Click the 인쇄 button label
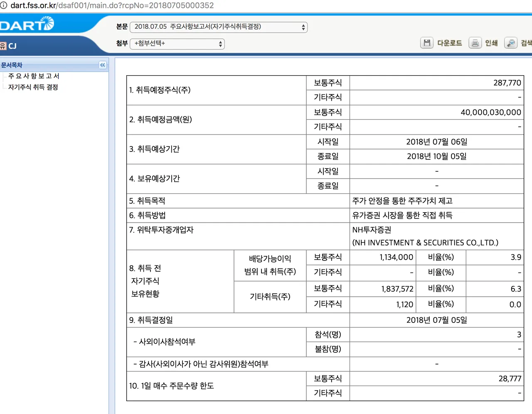Screen dimensions: 532x414 [x=491, y=43]
